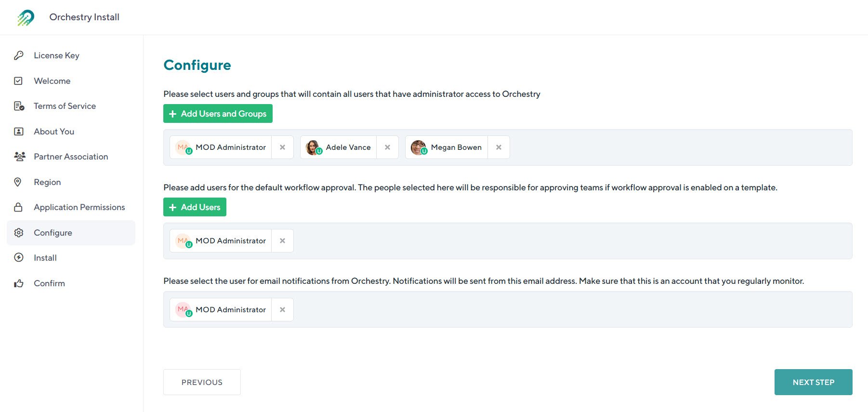Image resolution: width=868 pixels, height=412 pixels.
Task: Proceed with the NEXT STEP button
Action: coord(814,382)
